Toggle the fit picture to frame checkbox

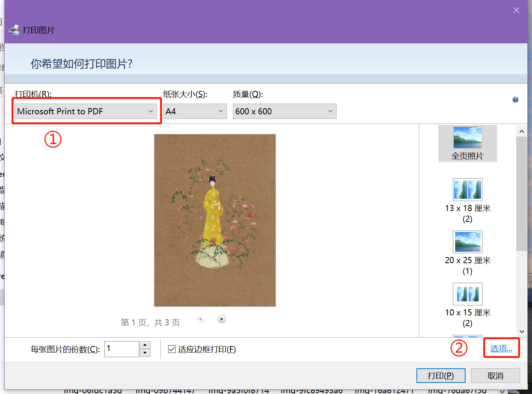coord(172,349)
